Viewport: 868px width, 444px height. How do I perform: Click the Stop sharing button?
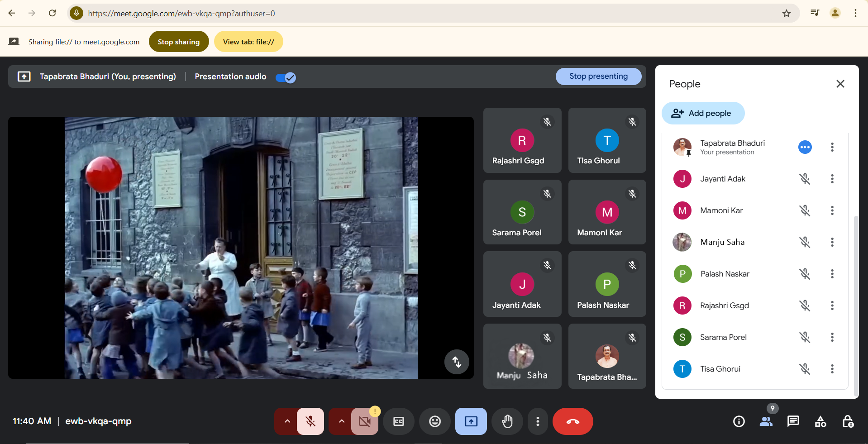point(179,42)
